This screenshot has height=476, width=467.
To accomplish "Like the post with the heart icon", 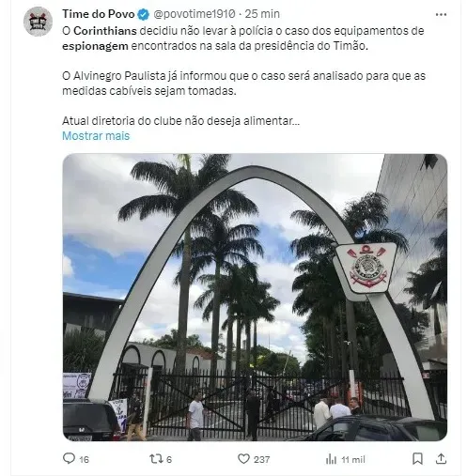I will pyautogui.click(x=243, y=459).
